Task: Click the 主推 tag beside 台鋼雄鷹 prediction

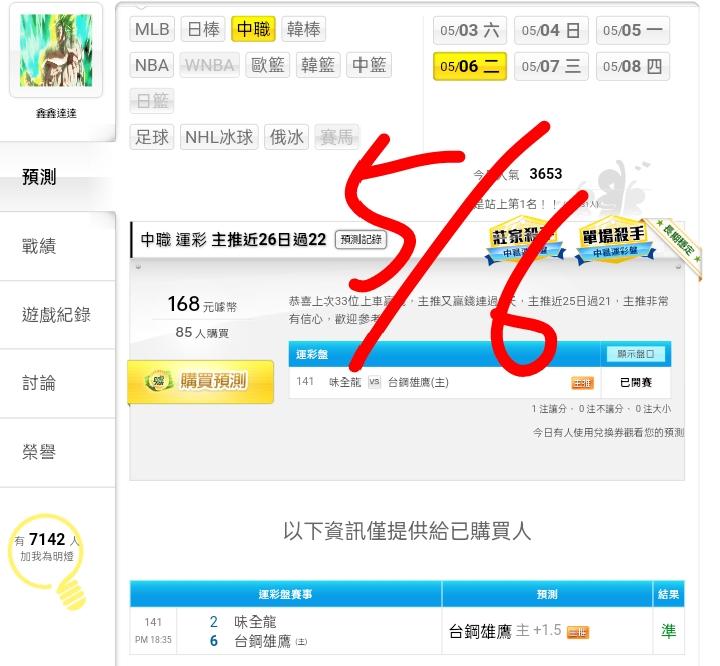Action: 578,632
